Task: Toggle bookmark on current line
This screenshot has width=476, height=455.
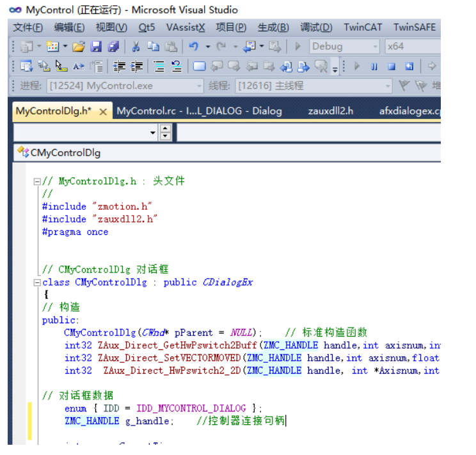Action: click(x=199, y=66)
